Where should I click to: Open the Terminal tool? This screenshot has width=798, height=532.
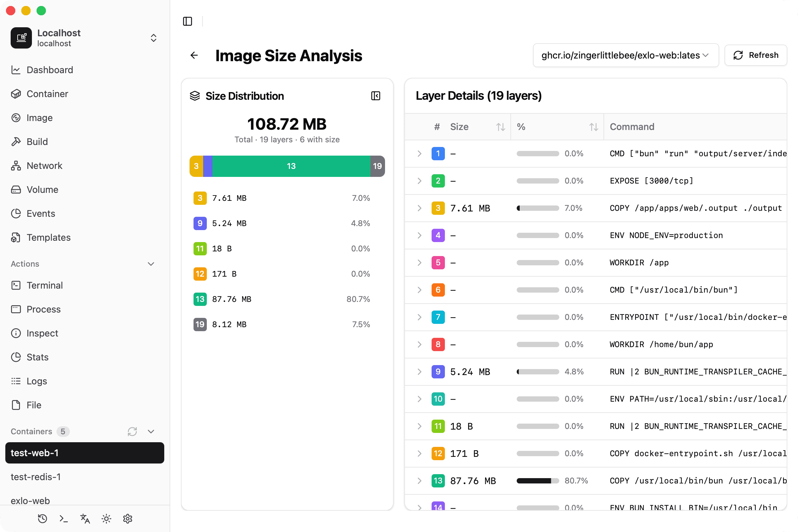tap(45, 285)
